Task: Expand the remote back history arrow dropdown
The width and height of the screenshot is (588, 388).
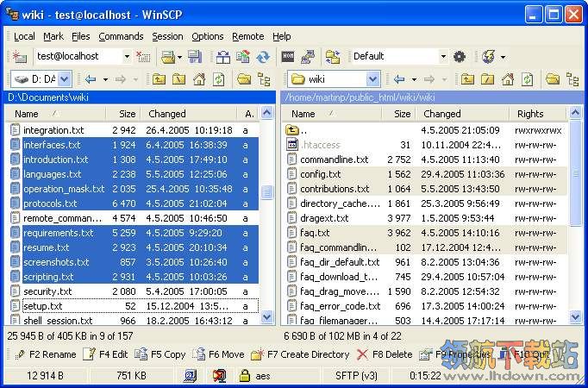Action: coord(414,79)
